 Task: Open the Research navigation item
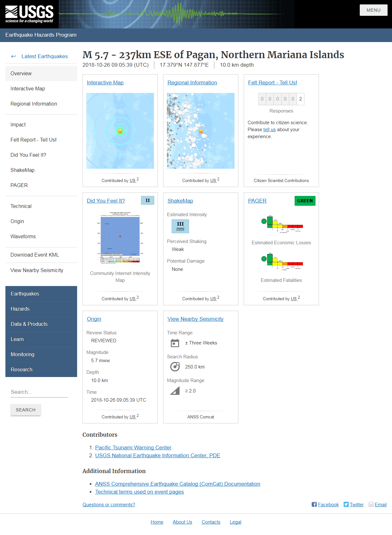[x=41, y=369]
